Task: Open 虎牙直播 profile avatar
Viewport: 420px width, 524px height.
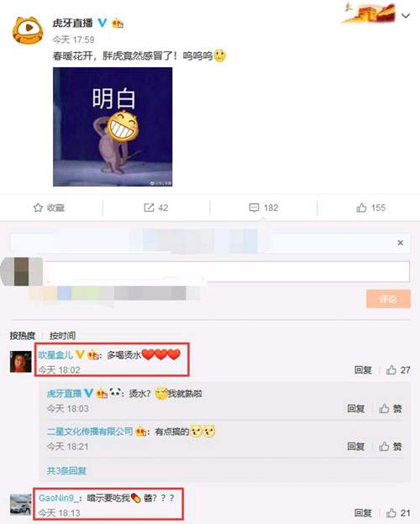Action: [28, 31]
